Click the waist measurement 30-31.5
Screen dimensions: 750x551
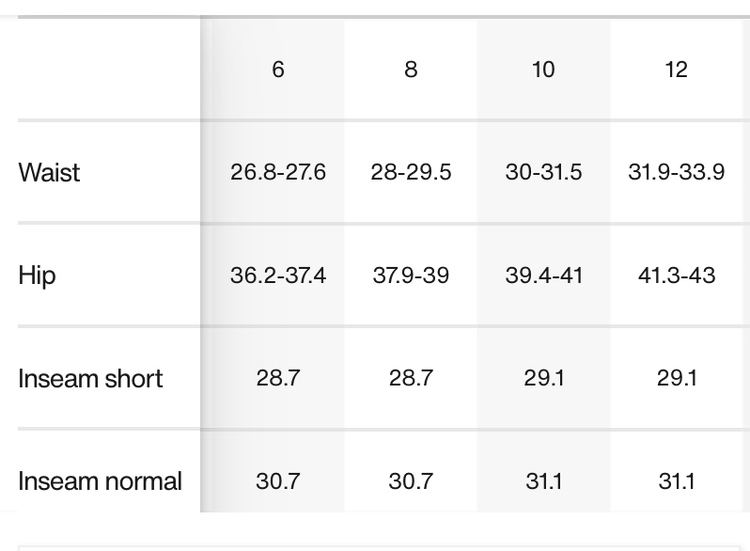[x=543, y=172]
